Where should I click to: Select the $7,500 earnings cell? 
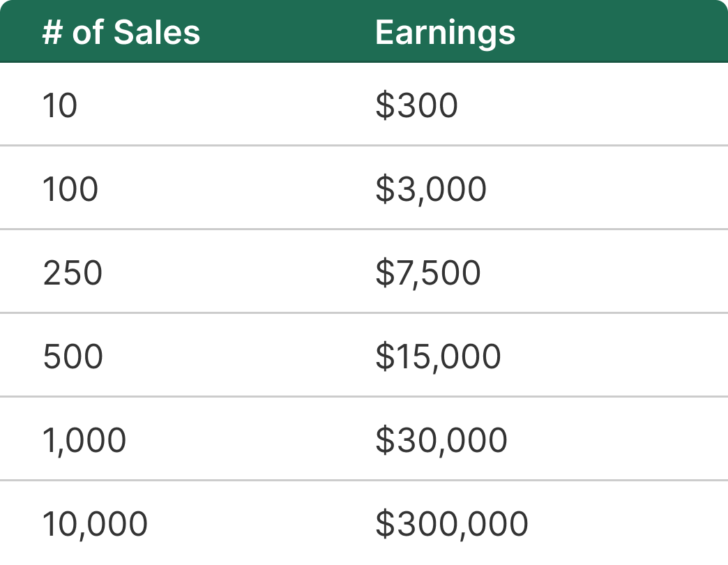coord(427,273)
